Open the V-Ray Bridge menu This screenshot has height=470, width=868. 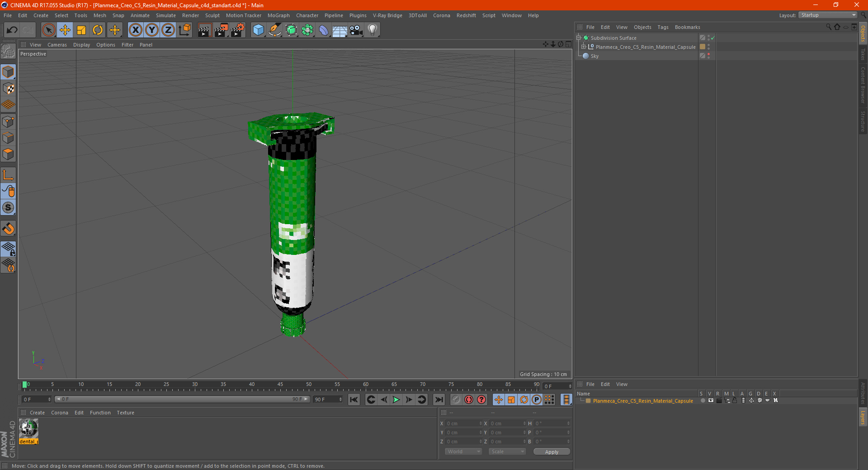[387, 15]
